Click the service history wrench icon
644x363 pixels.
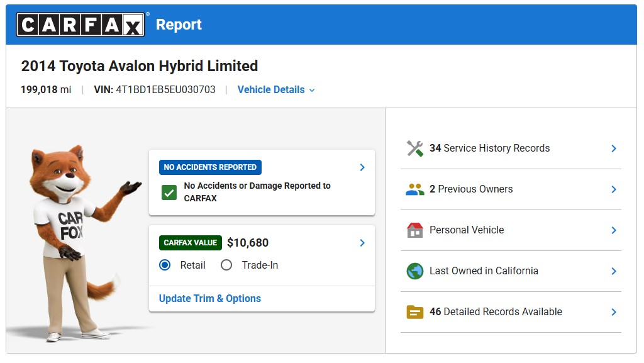click(x=415, y=148)
